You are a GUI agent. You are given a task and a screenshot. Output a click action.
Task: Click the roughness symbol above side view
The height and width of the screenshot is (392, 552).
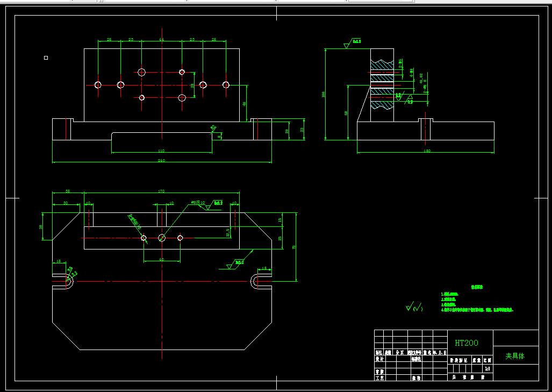[352, 44]
